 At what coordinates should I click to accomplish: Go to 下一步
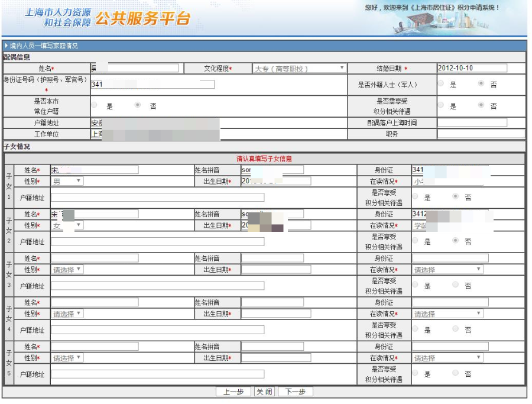pyautogui.click(x=295, y=392)
